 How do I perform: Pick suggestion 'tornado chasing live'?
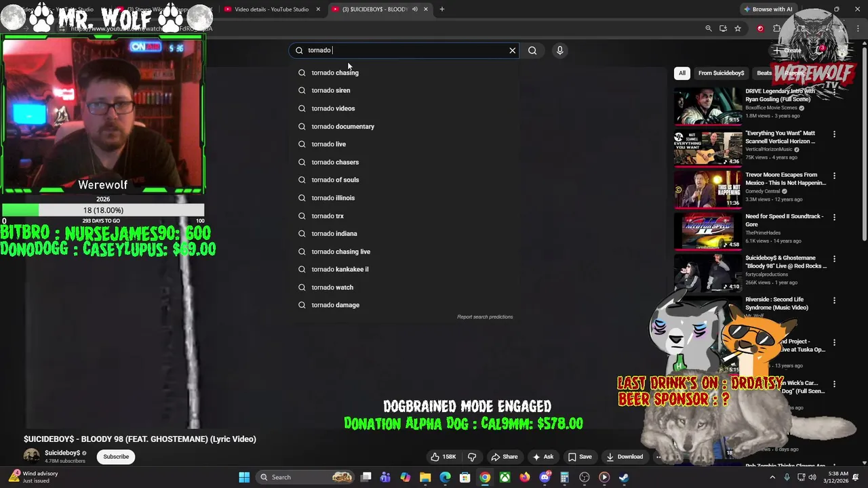pyautogui.click(x=405, y=251)
